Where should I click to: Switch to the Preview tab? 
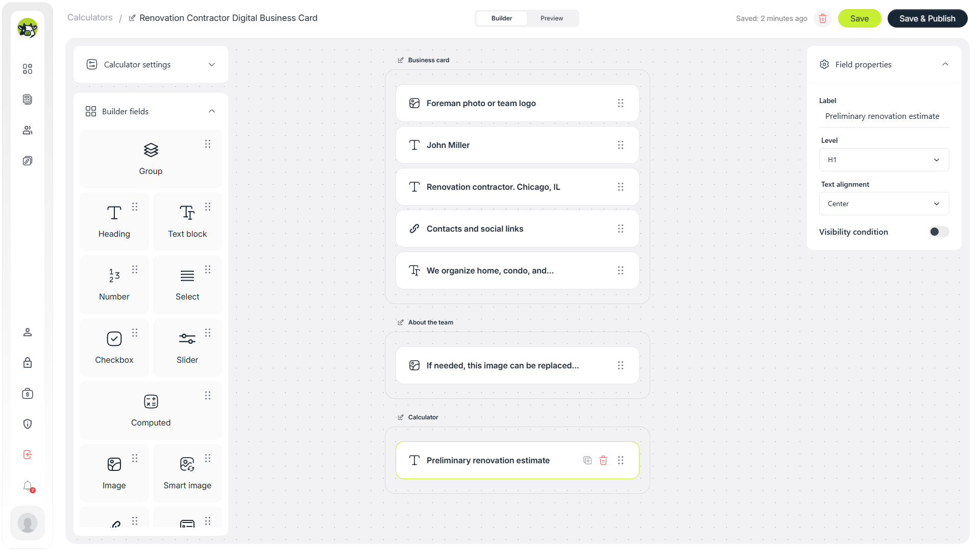[552, 18]
